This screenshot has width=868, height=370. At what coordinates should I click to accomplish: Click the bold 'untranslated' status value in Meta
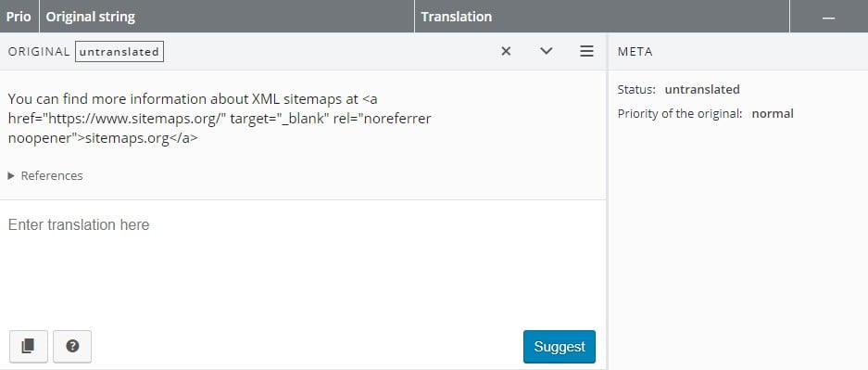702,89
